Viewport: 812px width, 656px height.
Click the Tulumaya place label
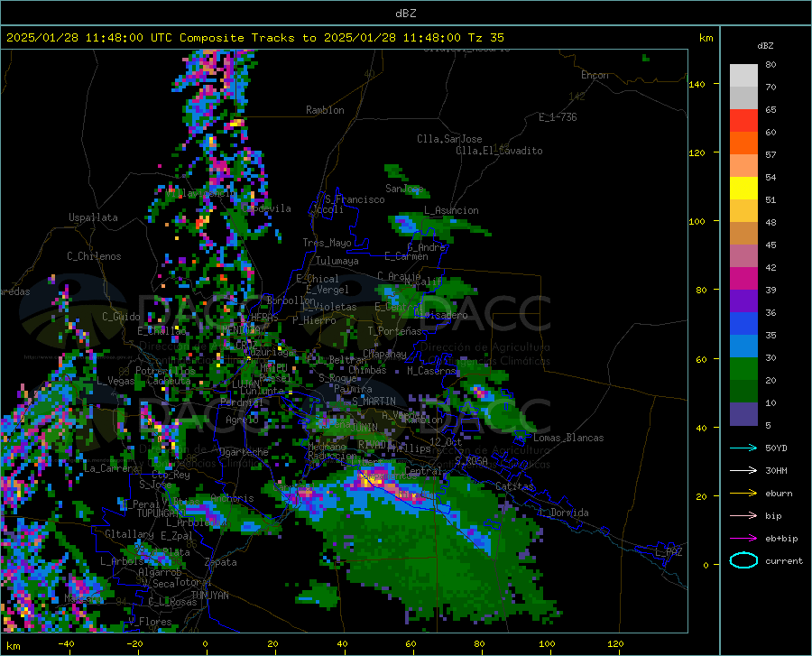tap(337, 261)
